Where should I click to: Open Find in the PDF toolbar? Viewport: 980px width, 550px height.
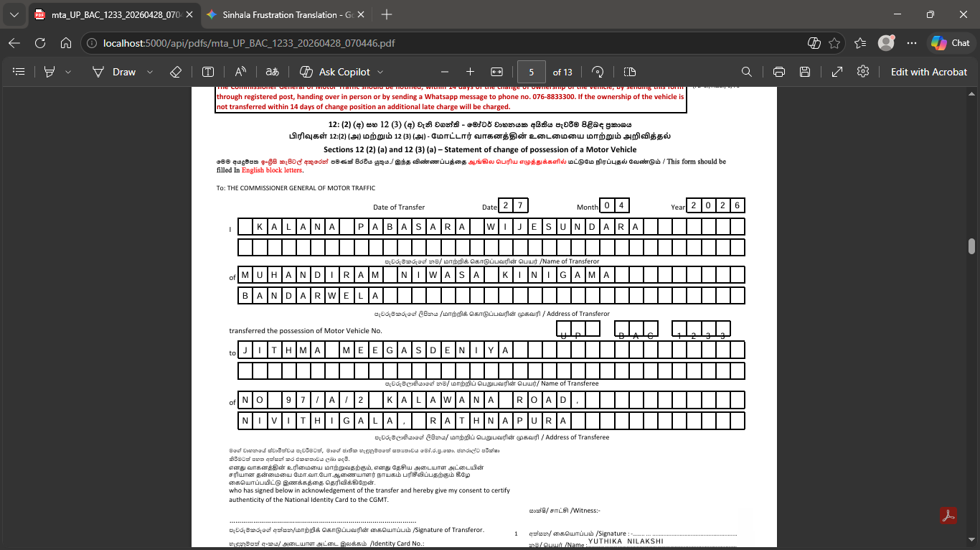click(x=747, y=72)
